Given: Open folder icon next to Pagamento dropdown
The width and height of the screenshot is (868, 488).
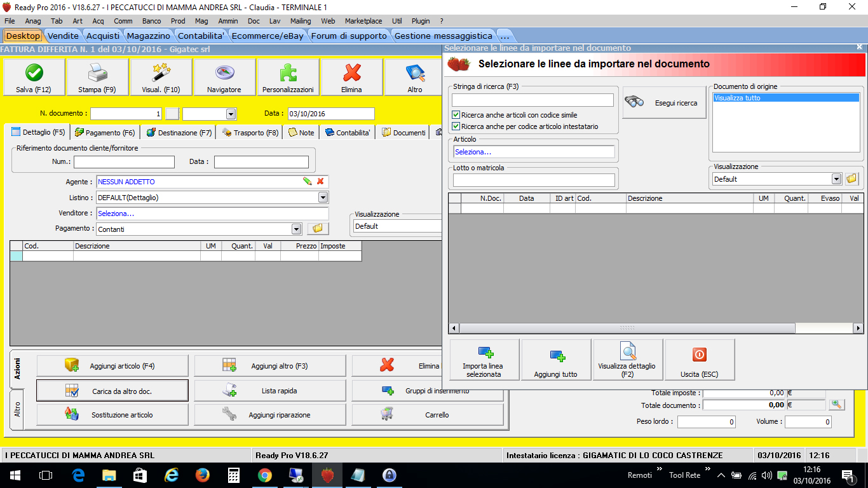Looking at the screenshot, I should click(317, 229).
